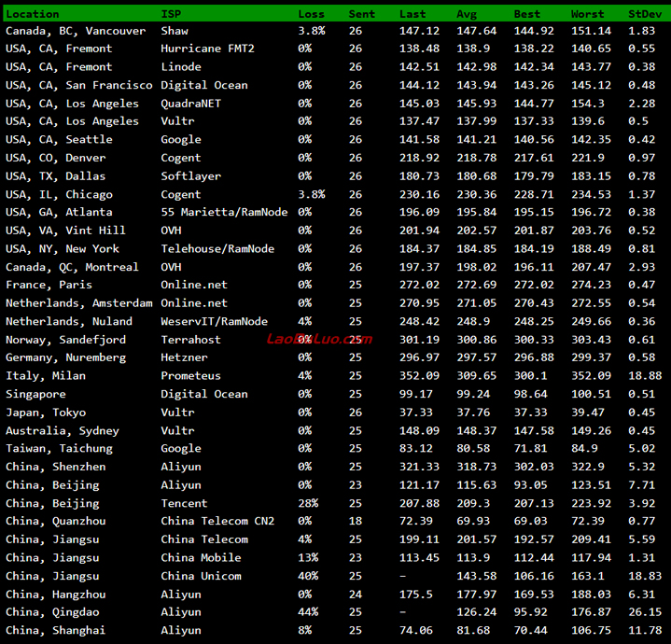Click 'Prometeus' ISP text
This screenshot has width=671, height=644.
[191, 376]
